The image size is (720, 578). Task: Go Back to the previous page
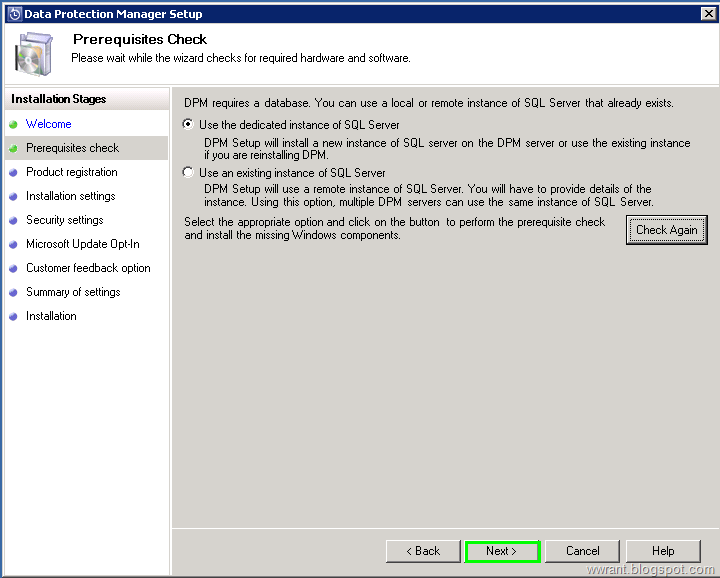point(423,551)
